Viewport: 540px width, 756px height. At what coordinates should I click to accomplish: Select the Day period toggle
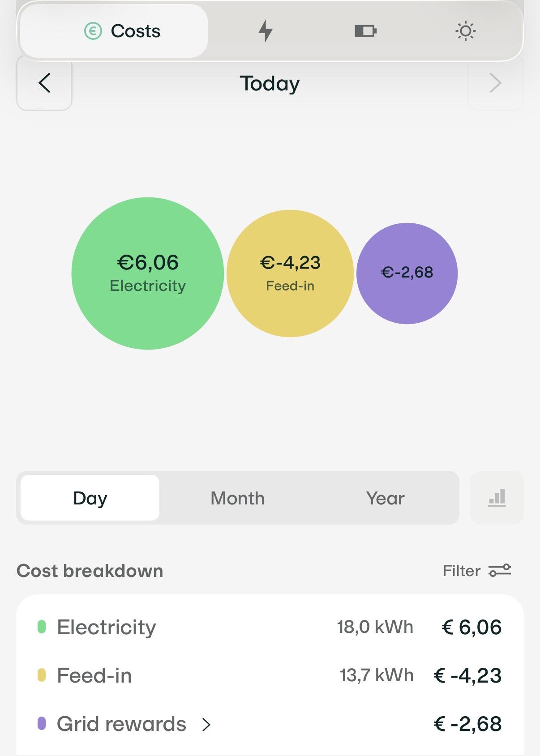[90, 498]
